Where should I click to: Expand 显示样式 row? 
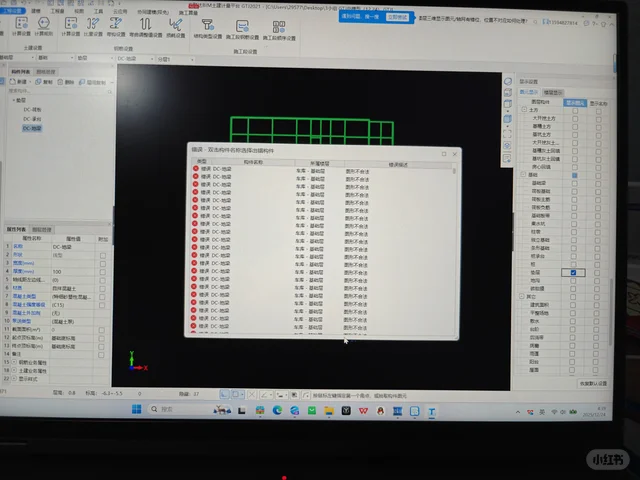pos(14,378)
